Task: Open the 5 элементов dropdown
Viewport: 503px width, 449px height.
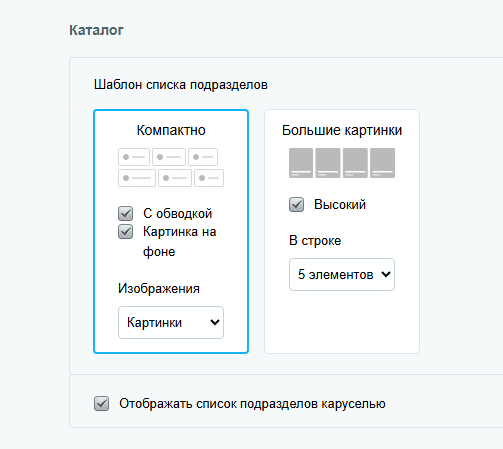Action: 342,274
